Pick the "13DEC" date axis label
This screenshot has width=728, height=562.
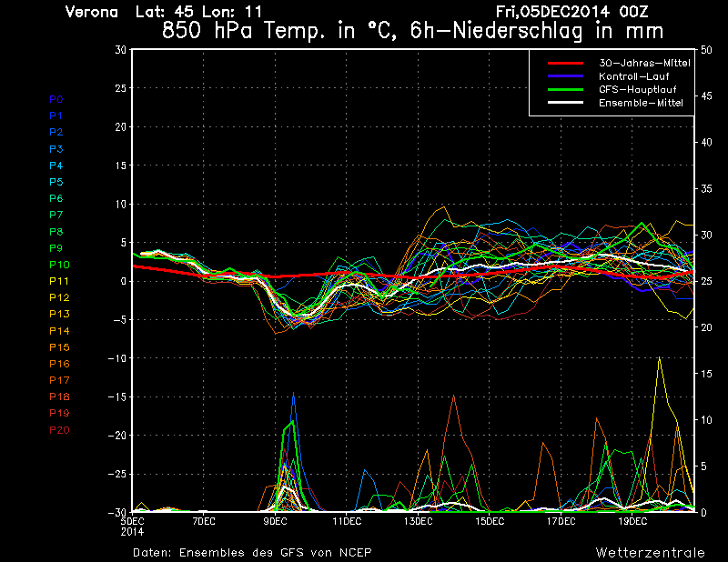point(419,522)
